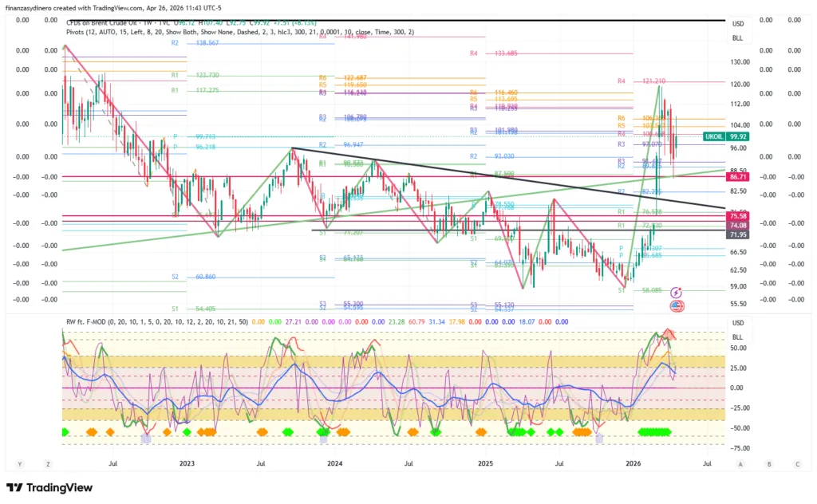The width and height of the screenshot is (817, 504).
Task: Click the green UKOIL 99.92 price label
Action: pyautogui.click(x=724, y=136)
